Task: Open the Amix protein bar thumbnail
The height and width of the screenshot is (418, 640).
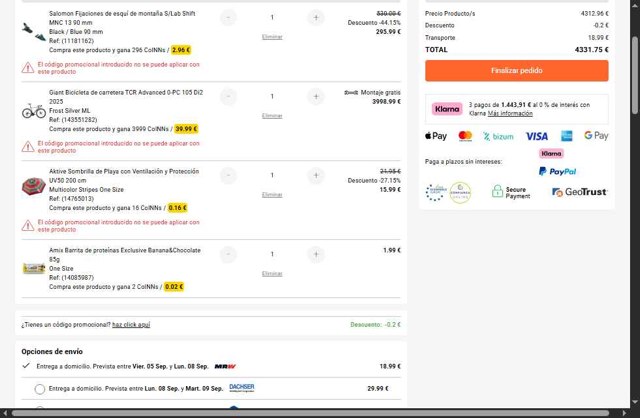Action: (x=34, y=268)
